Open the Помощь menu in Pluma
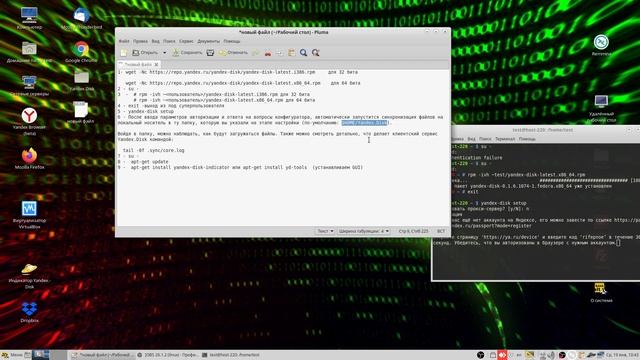 (x=231, y=41)
